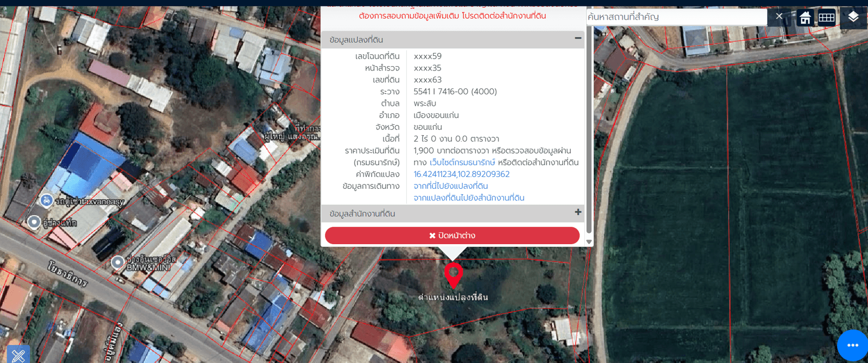
Task: Click the รถตู้เช่าlaxvaneasy car marker icon
Action: [47, 201]
